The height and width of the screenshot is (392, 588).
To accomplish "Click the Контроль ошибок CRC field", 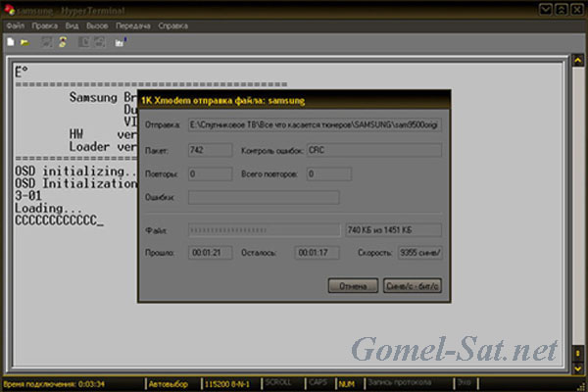I will [374, 150].
